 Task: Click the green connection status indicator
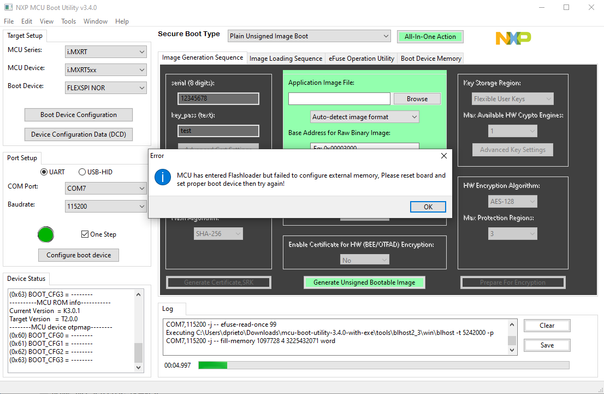tap(45, 234)
